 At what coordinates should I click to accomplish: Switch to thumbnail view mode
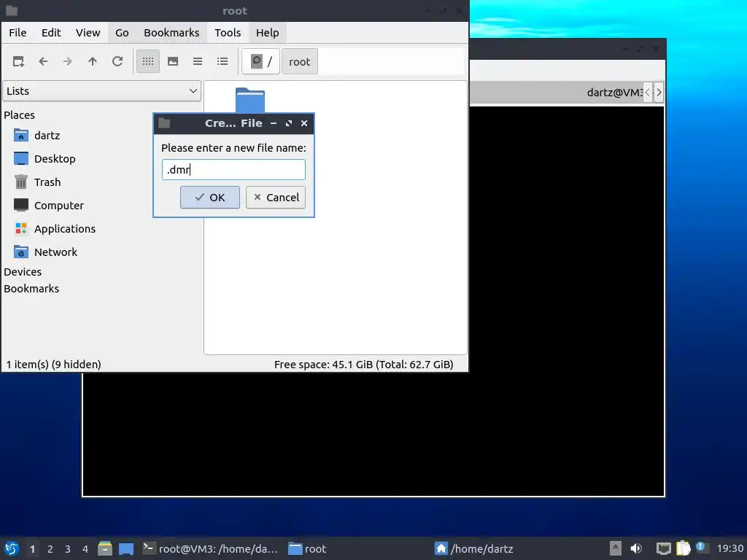click(x=173, y=61)
